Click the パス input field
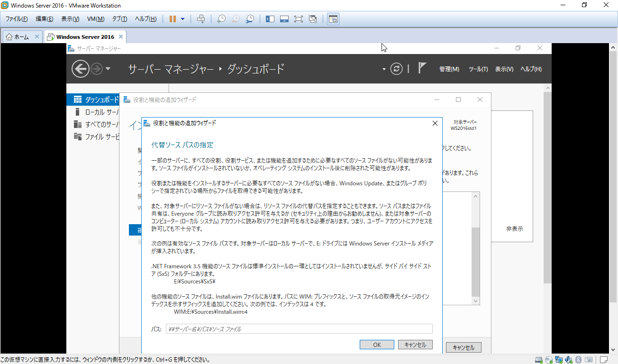Viewport: 618px width, 364px height. [299, 329]
